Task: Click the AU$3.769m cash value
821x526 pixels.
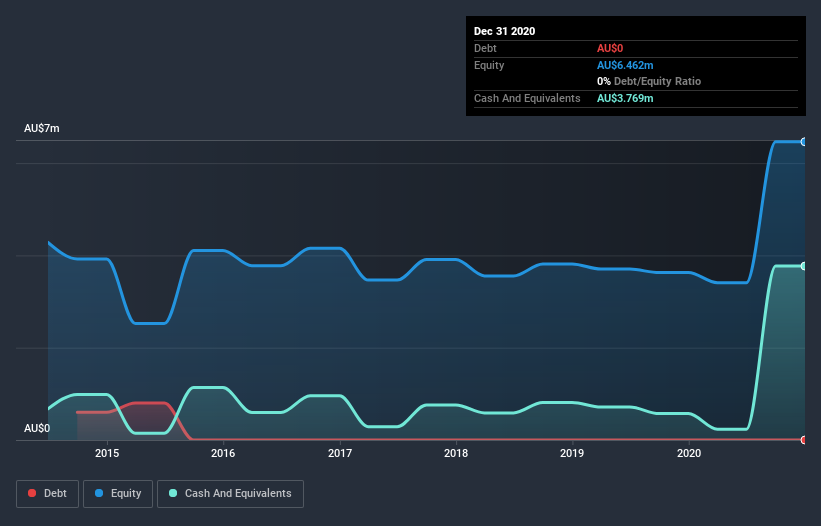Action: 625,98
